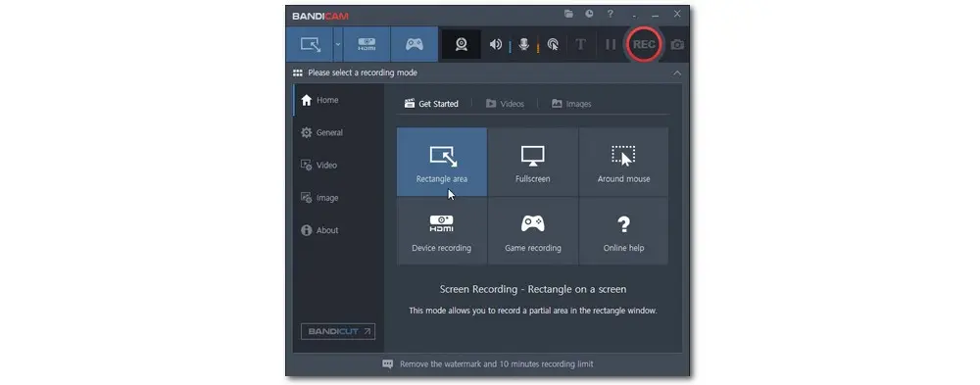This screenshot has height=385, width=980.
Task: Switch to the Videos tab
Action: [x=505, y=104]
